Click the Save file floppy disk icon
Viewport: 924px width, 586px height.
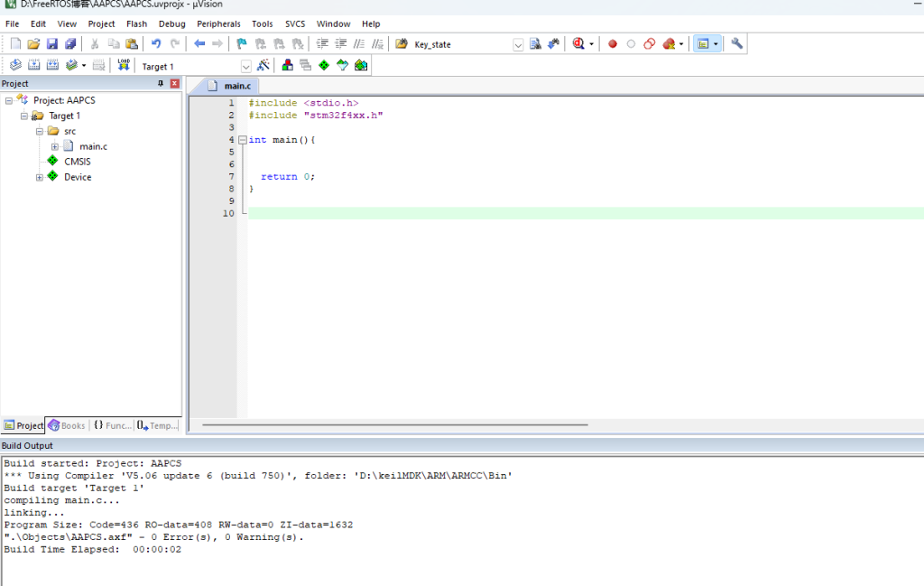51,43
